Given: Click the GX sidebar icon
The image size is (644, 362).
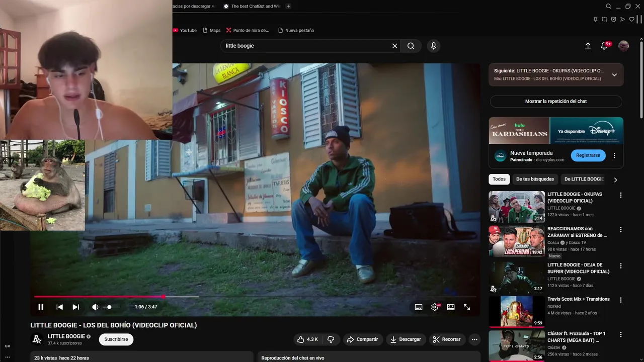Looking at the screenshot, I should pyautogui.click(x=7, y=346).
